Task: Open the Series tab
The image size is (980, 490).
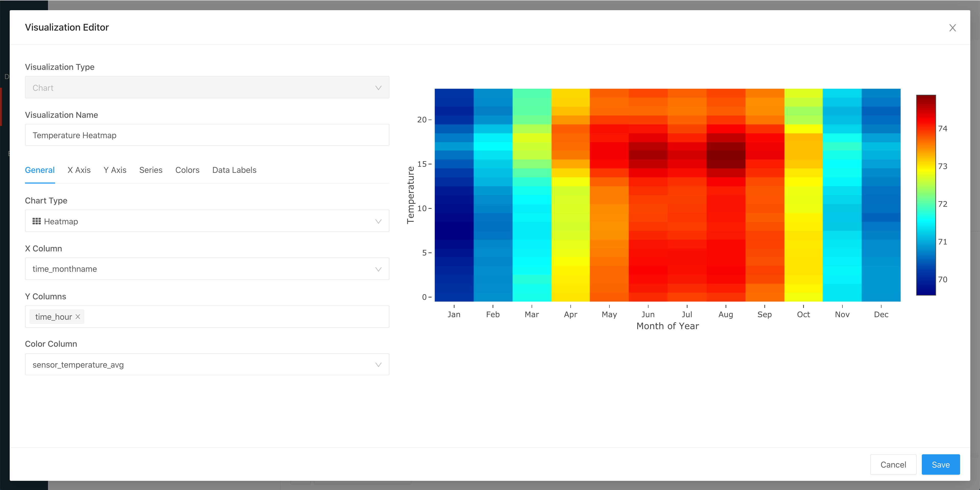Action: [x=151, y=170]
